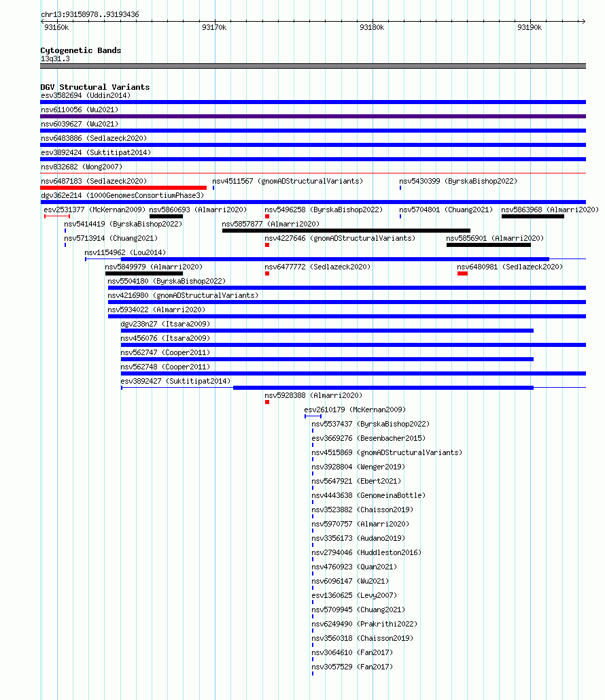Viewport: 605px width, 700px height.
Task: Click nsv3928804 (Wenger2019) label
Action: pos(358,467)
